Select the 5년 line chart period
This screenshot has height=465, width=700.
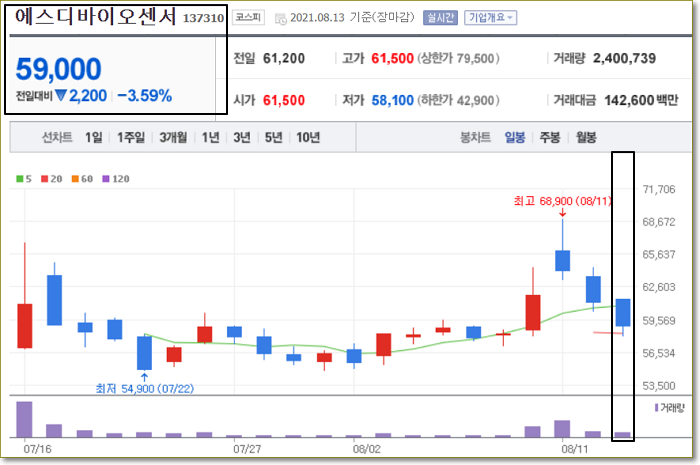pos(274,137)
